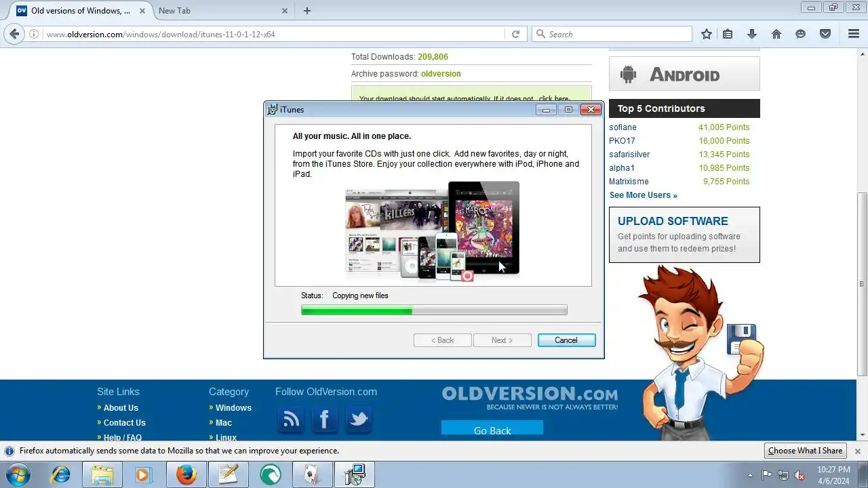The image size is (868, 488).
Task: Click the OLDVERSION.COM footer logo
Action: pyautogui.click(x=530, y=397)
